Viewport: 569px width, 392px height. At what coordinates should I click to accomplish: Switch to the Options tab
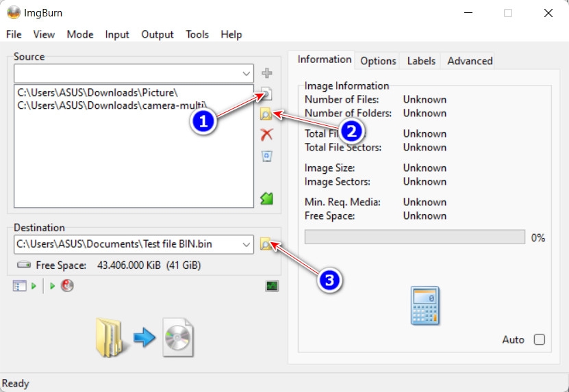[378, 61]
